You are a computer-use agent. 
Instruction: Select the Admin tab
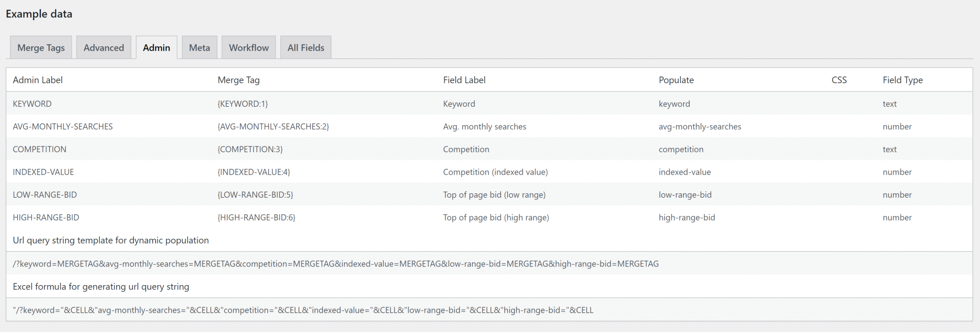[156, 48]
